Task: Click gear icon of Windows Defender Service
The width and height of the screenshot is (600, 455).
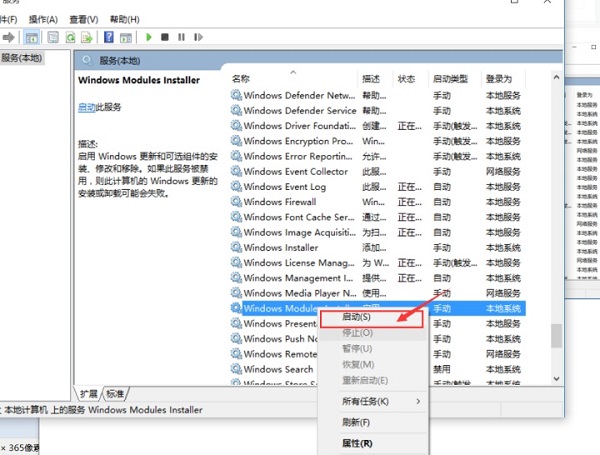Action: 236,111
